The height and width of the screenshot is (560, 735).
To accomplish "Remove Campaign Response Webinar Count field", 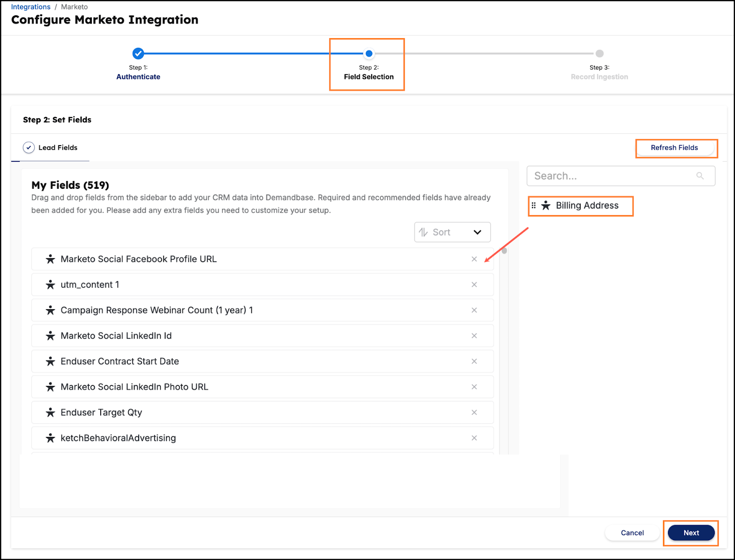I will pos(474,310).
